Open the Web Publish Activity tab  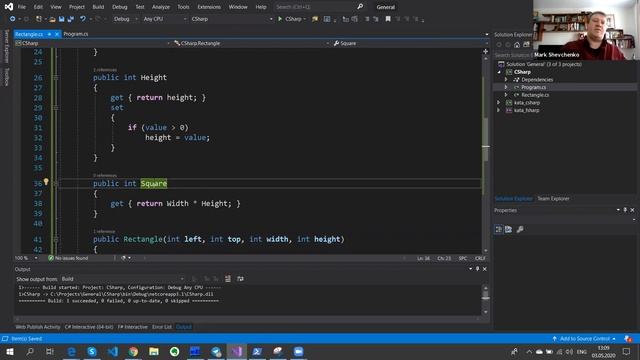point(38,327)
